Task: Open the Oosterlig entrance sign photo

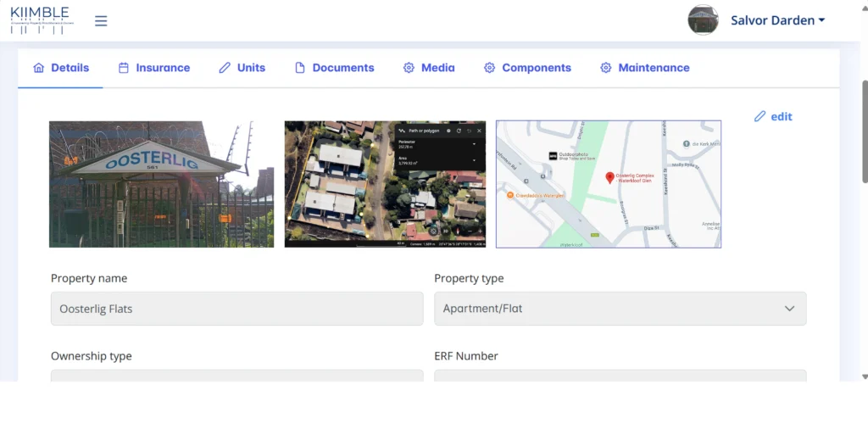Action: pyautogui.click(x=161, y=184)
